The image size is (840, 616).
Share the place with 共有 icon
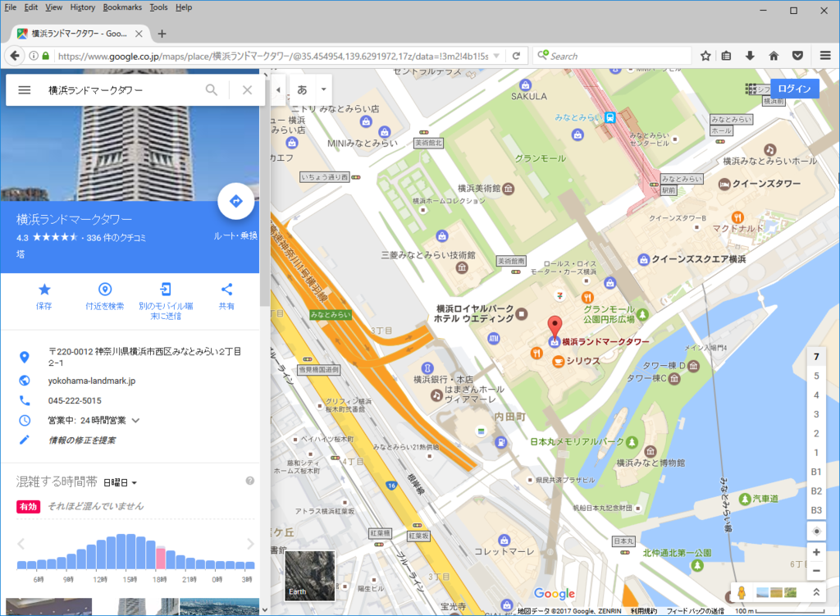pos(226,290)
